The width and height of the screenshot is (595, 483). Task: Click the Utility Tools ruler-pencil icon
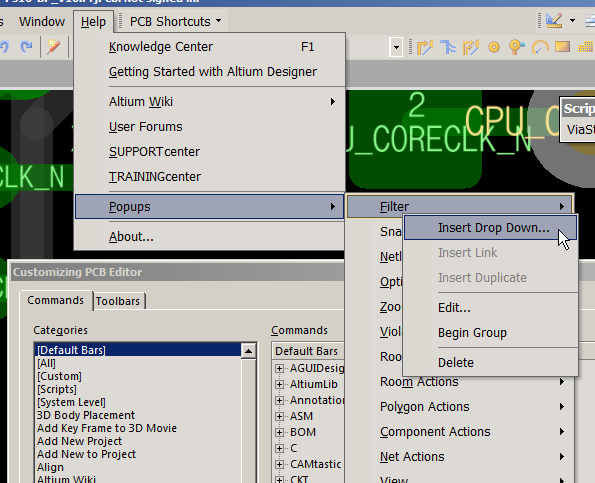tap(554, 20)
